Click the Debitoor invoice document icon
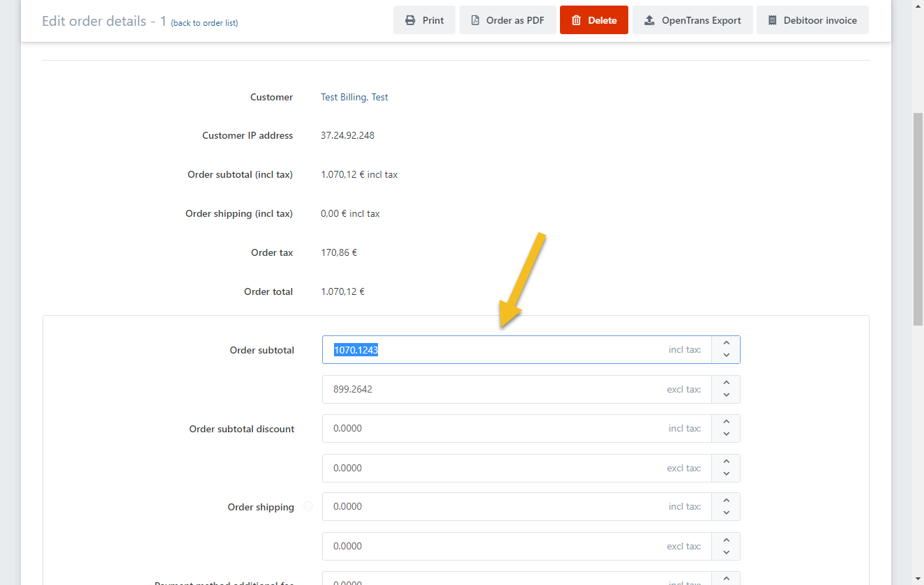The image size is (924, 585). click(x=772, y=20)
